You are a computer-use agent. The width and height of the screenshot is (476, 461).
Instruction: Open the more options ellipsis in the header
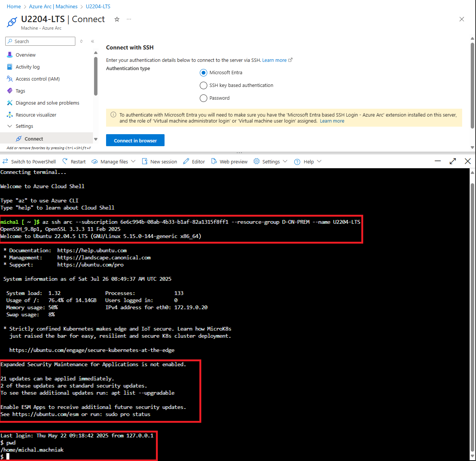(x=129, y=19)
